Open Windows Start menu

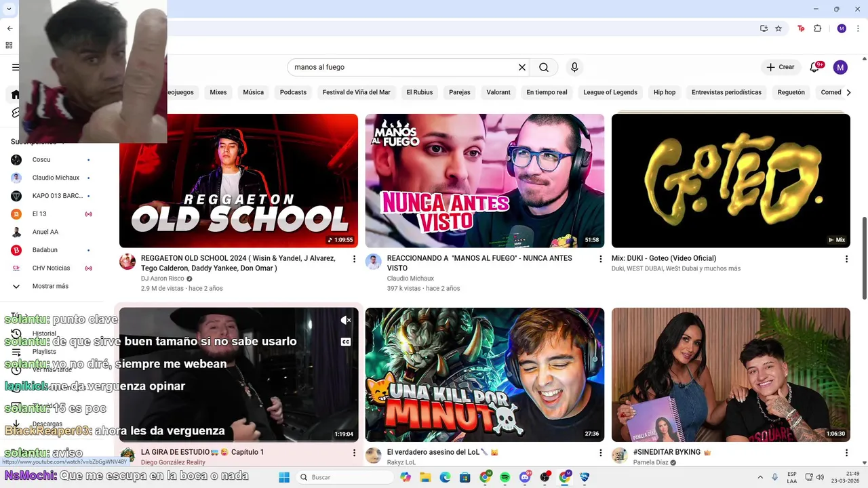coord(284,477)
